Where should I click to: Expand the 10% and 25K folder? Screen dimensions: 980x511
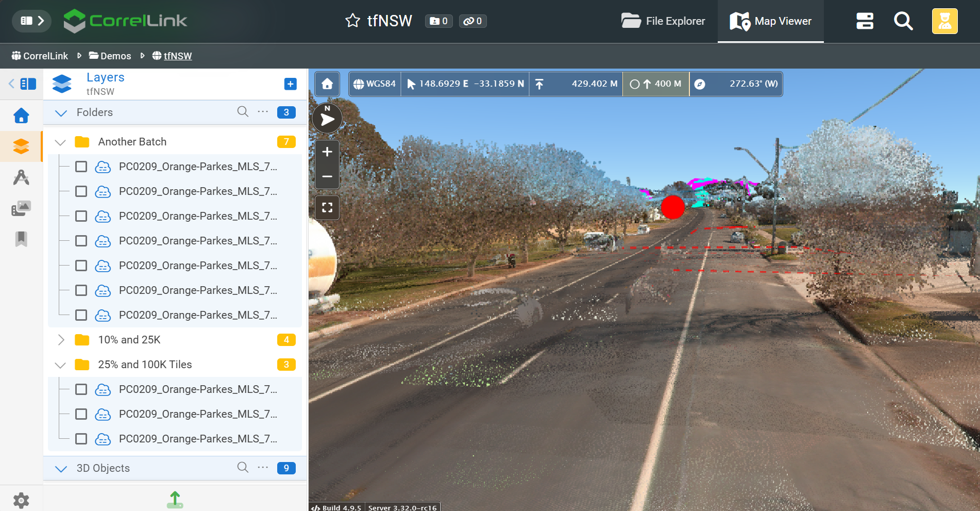tap(60, 340)
